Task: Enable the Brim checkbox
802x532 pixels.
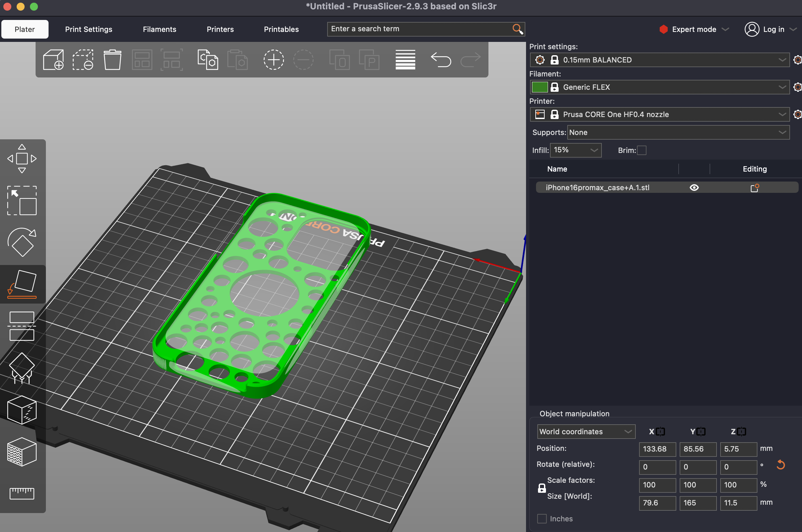Action: click(641, 150)
